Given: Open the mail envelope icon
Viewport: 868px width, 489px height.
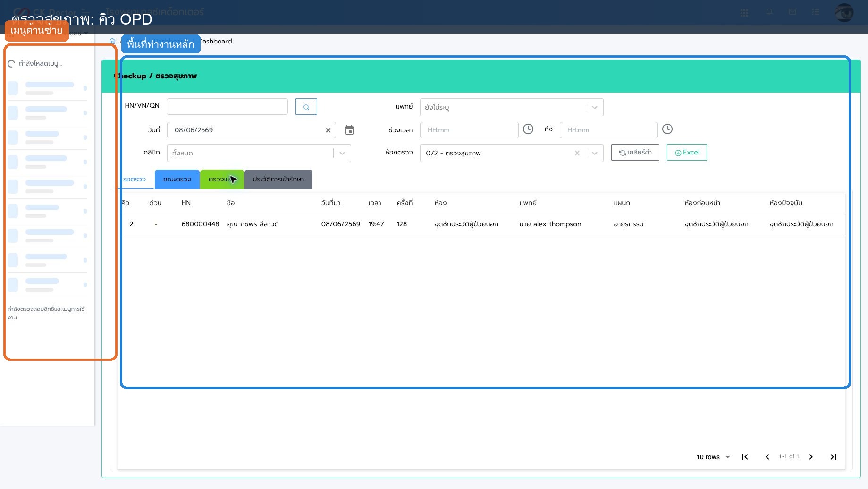Looking at the screenshot, I should [792, 12].
